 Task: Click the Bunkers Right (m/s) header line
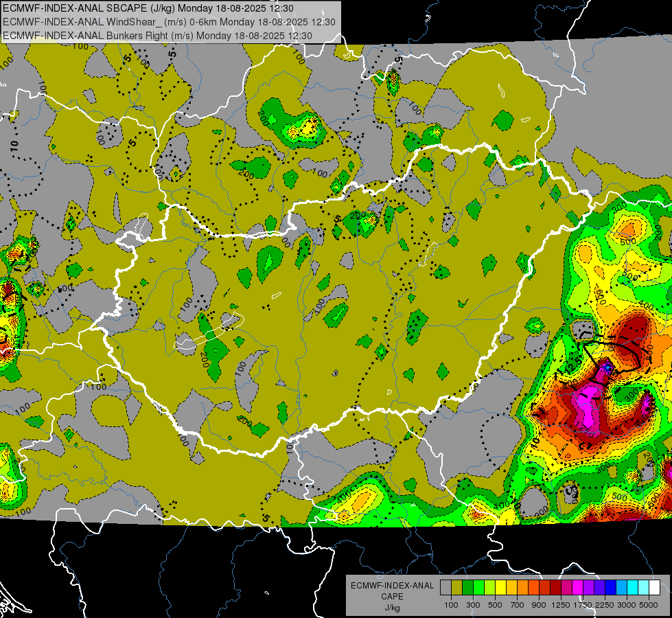point(157,36)
